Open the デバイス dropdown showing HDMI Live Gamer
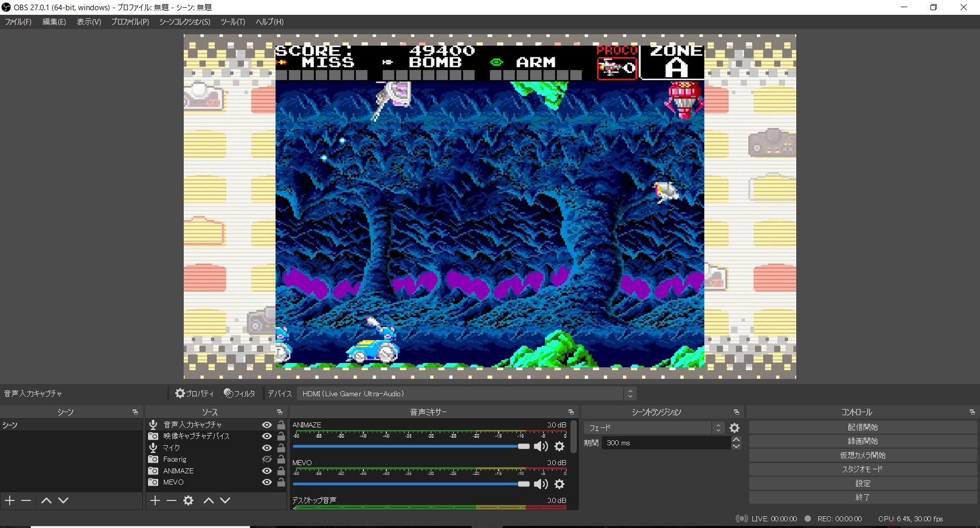Viewport: 980px width, 528px height. [467, 394]
